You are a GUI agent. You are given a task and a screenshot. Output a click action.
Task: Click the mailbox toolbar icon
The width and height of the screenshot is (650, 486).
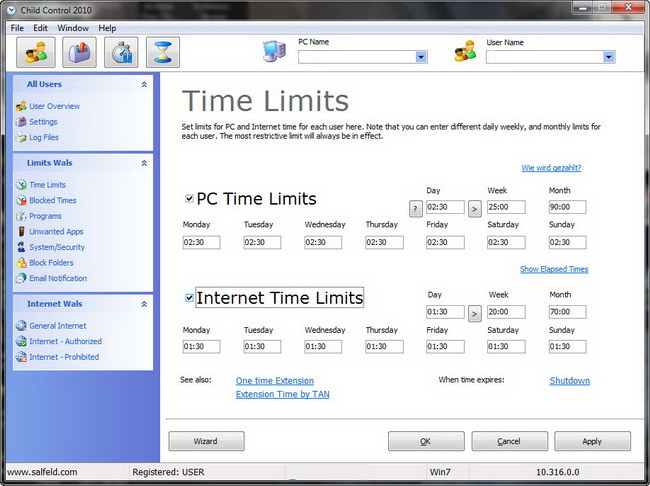pyautogui.click(x=79, y=53)
